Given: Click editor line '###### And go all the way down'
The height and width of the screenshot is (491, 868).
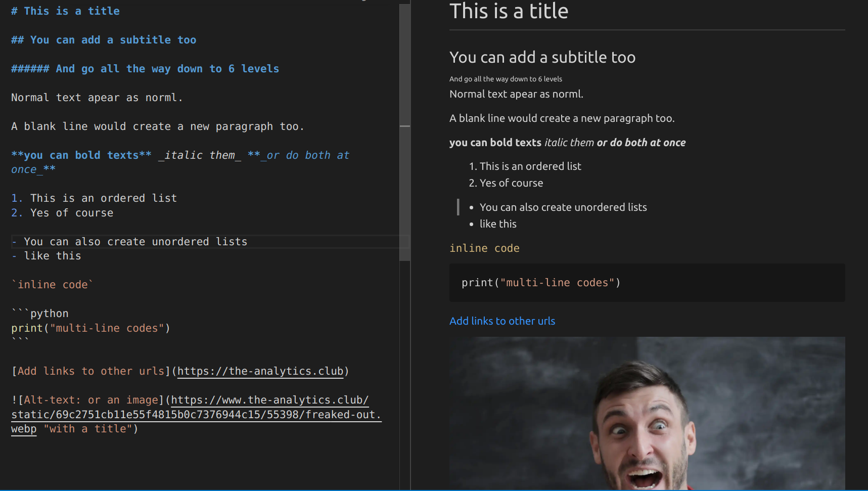Looking at the screenshot, I should pyautogui.click(x=145, y=69).
